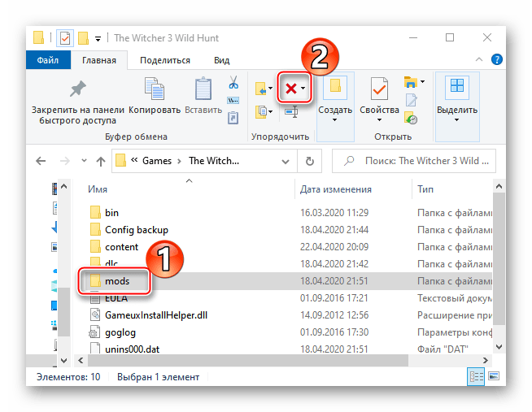Open the Файл menu tab
The height and width of the screenshot is (412, 532).
point(48,60)
